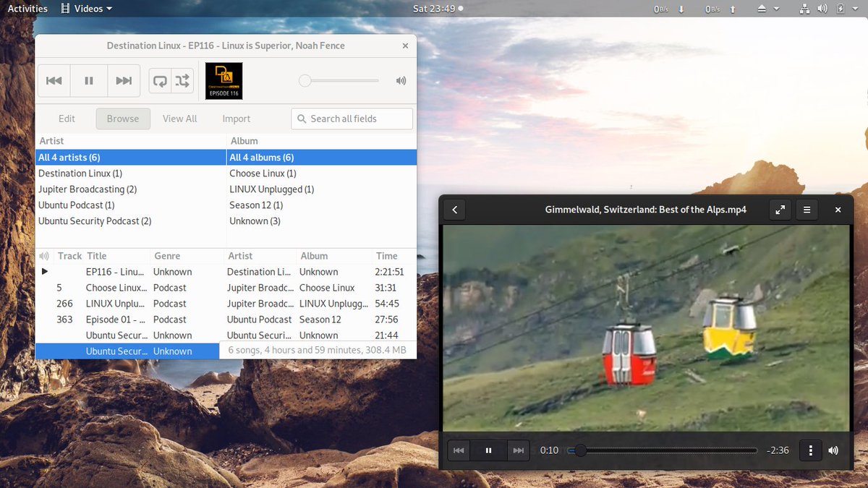Sort tracks by Title column header
Screen dimensions: 868x488
click(x=117, y=256)
